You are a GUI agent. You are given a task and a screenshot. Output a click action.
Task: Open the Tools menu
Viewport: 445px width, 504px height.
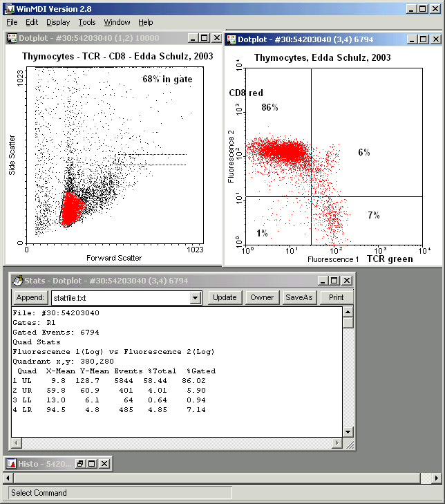[x=87, y=22]
